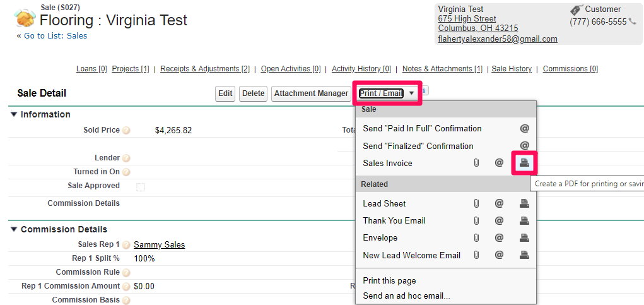Create Sales Invoice PDF with printer icon
This screenshot has width=644, height=305.
pyautogui.click(x=525, y=163)
